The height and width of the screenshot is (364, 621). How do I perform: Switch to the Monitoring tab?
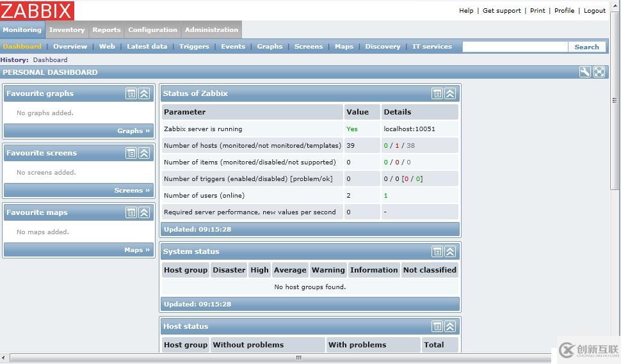coord(22,29)
